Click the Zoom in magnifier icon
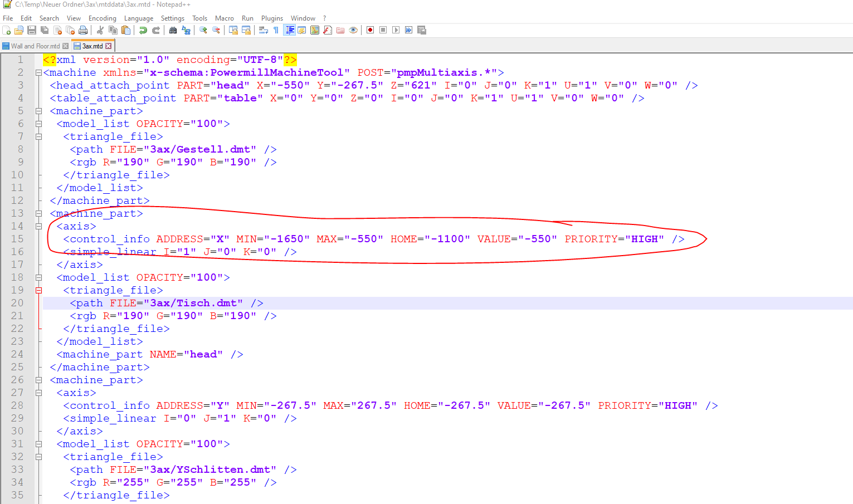The image size is (853, 504). pos(203,30)
